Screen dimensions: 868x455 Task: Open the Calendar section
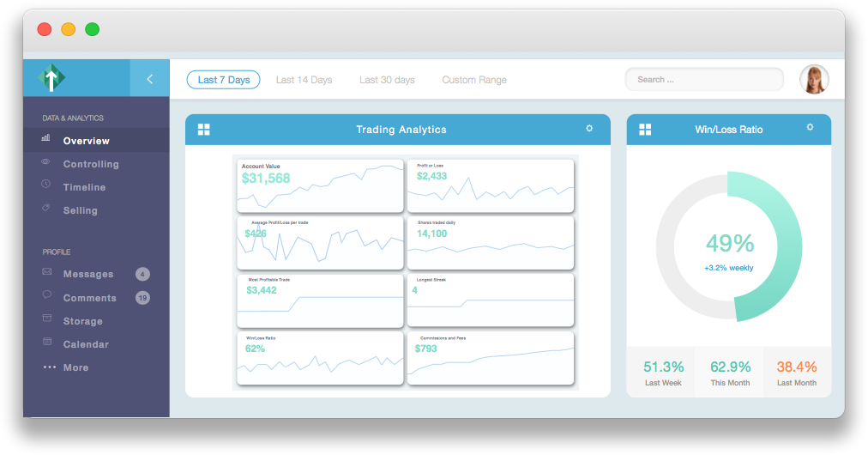(x=86, y=344)
